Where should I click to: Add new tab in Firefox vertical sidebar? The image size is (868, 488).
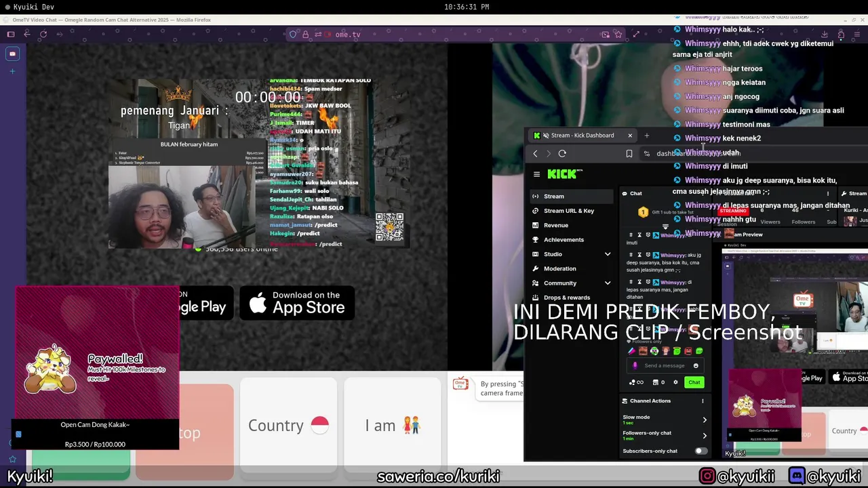point(12,70)
